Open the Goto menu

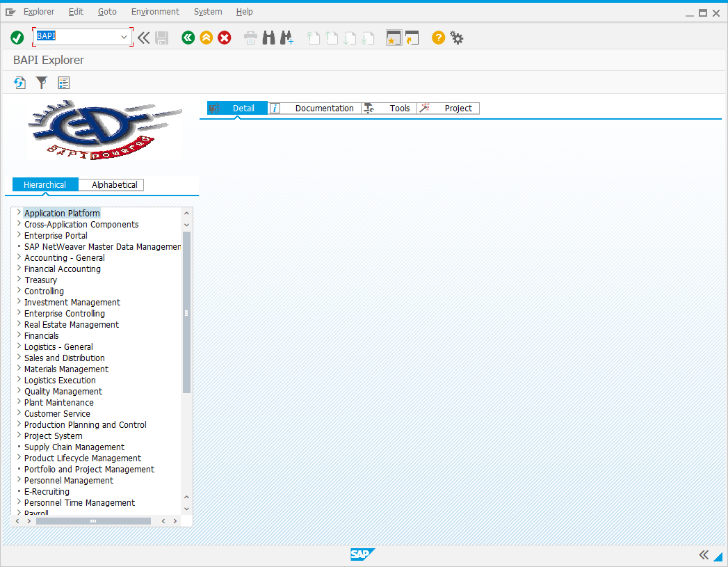pos(107,12)
